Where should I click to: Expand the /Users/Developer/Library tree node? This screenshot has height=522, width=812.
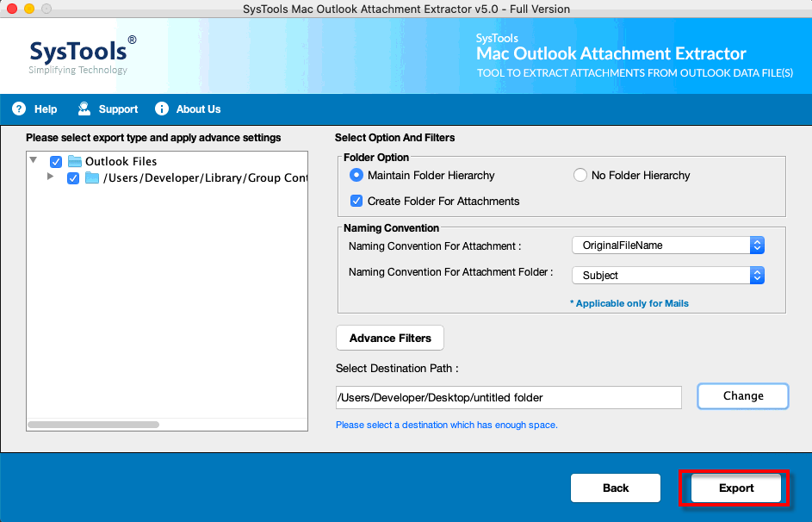tap(50, 177)
